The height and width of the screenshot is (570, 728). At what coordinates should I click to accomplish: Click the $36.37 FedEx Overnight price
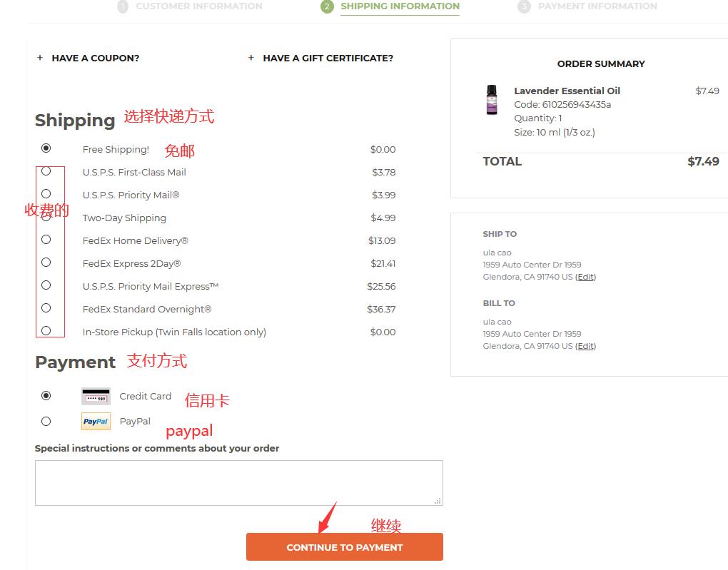[x=381, y=309]
